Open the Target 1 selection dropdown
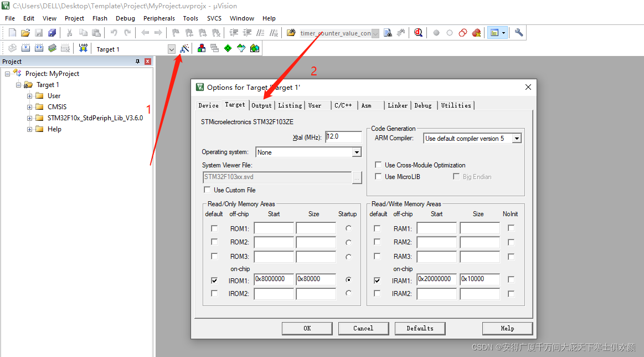Screen dimensions: 644x357 171,49
